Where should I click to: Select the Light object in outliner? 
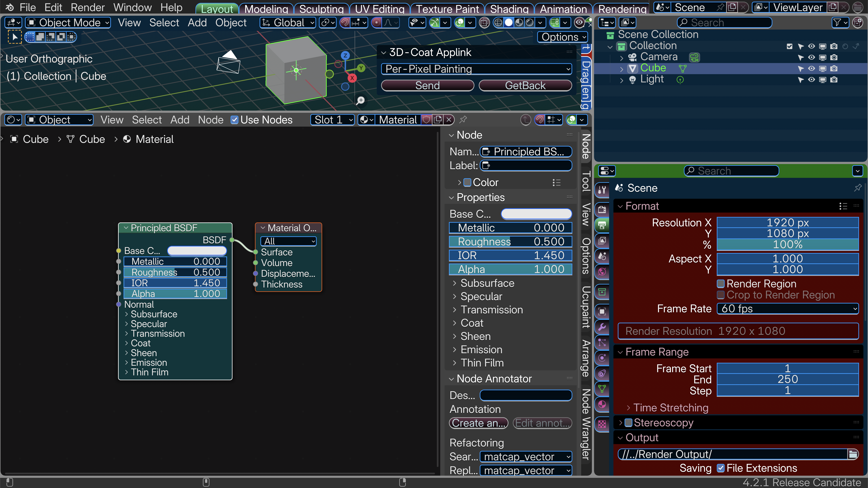[652, 79]
